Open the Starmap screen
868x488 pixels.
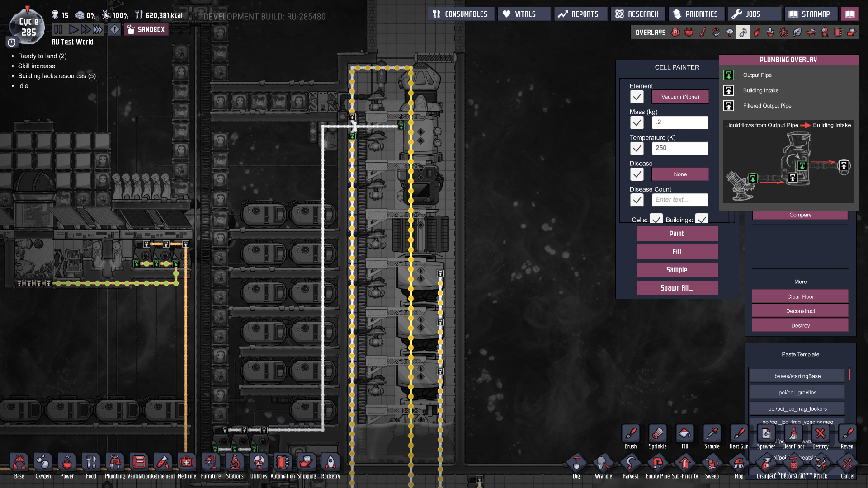811,14
